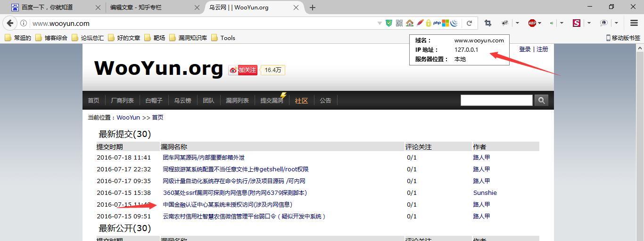Screen dimensions: 644x241
Task: Click the URL address bar www.wooyun.com
Action: pyautogui.click(x=203, y=23)
